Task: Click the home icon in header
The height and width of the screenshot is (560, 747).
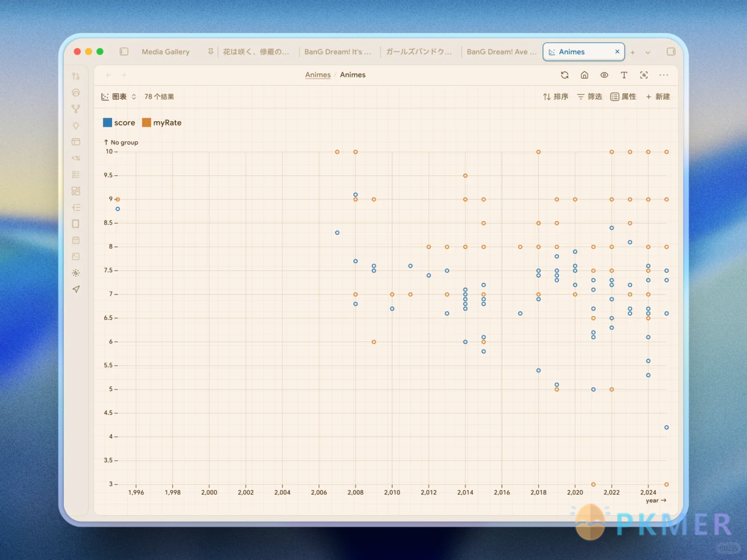Action: point(584,75)
